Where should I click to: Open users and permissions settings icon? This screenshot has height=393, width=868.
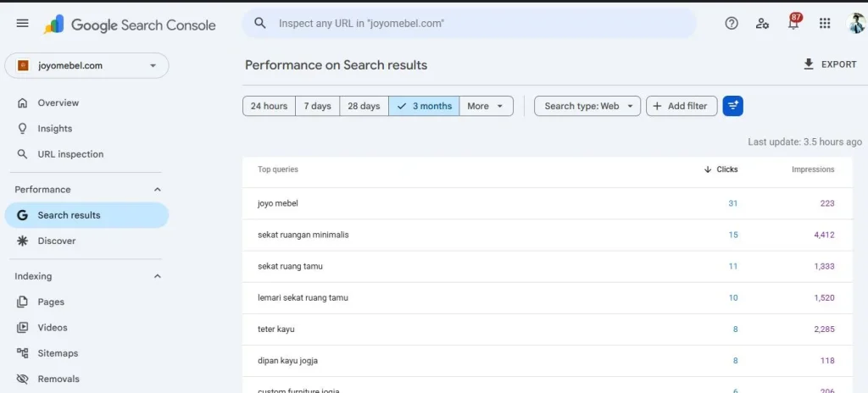tap(762, 23)
